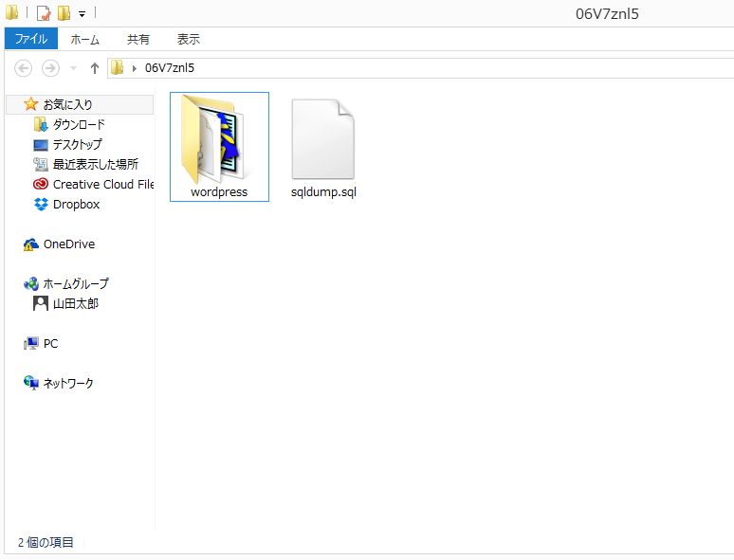Click the wordpress folder name label

219,192
